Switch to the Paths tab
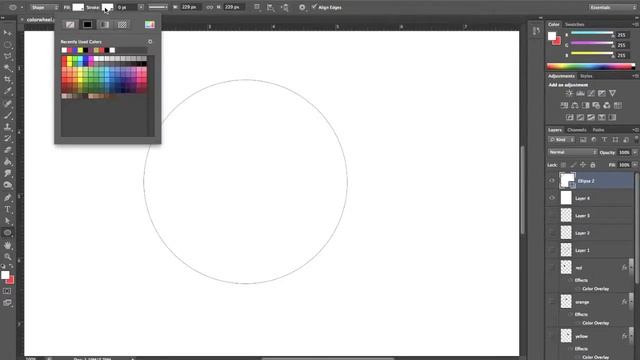 tap(598, 130)
